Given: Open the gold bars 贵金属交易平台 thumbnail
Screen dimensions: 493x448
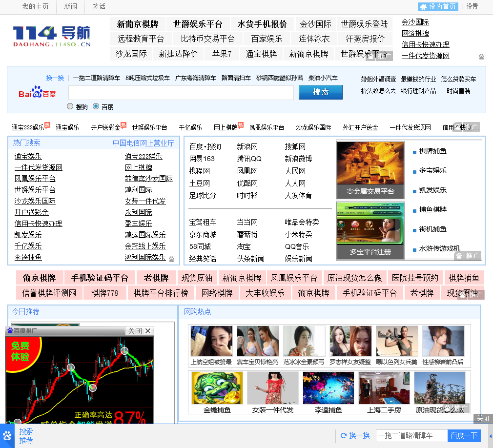Looking at the screenshot, I should (370, 170).
